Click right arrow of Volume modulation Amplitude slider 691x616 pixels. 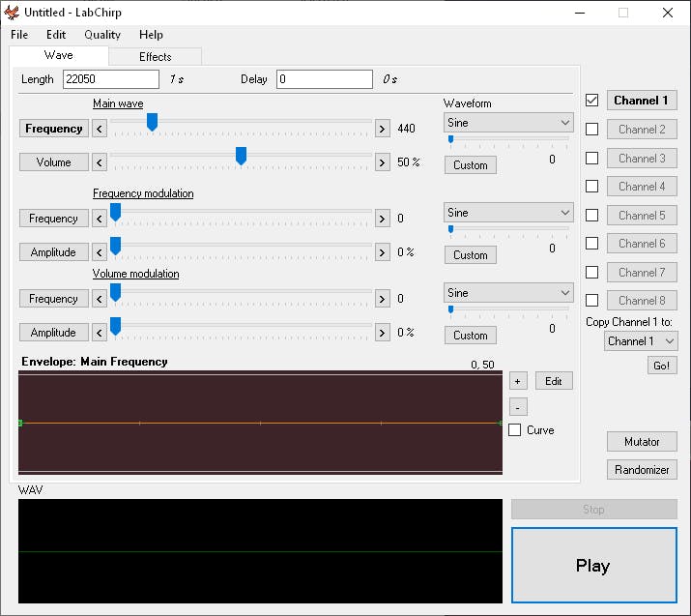383,333
